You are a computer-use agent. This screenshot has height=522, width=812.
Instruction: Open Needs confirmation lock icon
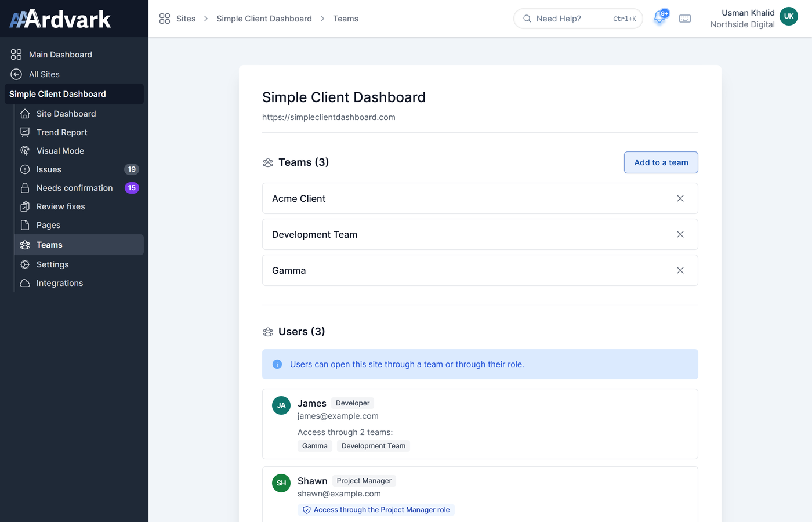pos(25,188)
